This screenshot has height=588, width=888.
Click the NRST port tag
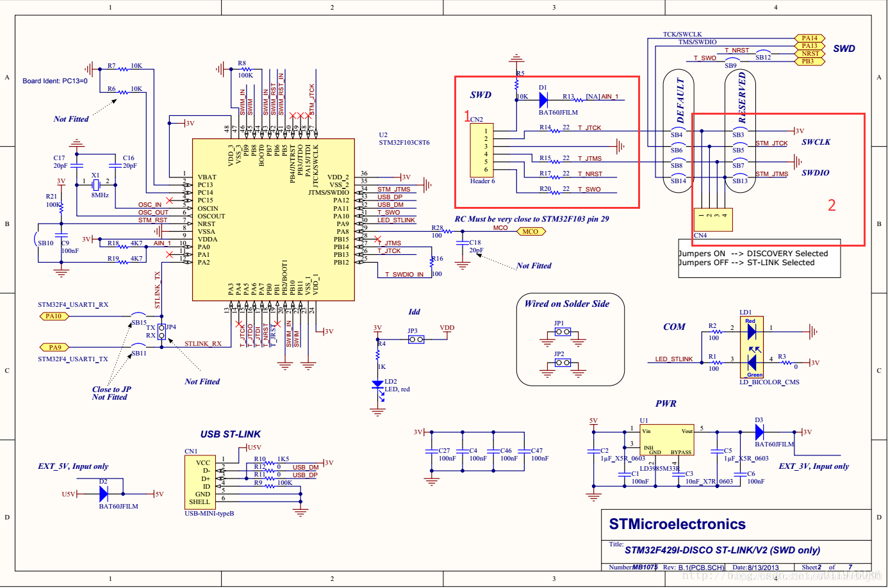[x=810, y=54]
